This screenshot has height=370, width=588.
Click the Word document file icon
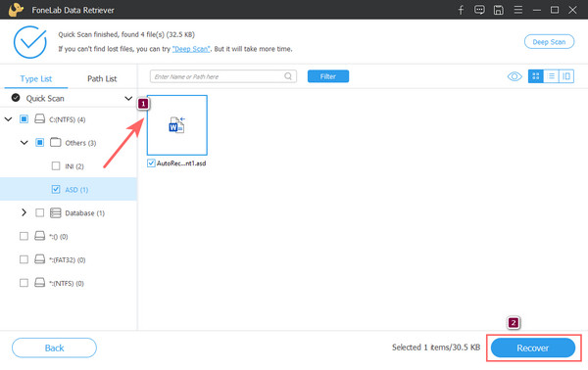176,124
